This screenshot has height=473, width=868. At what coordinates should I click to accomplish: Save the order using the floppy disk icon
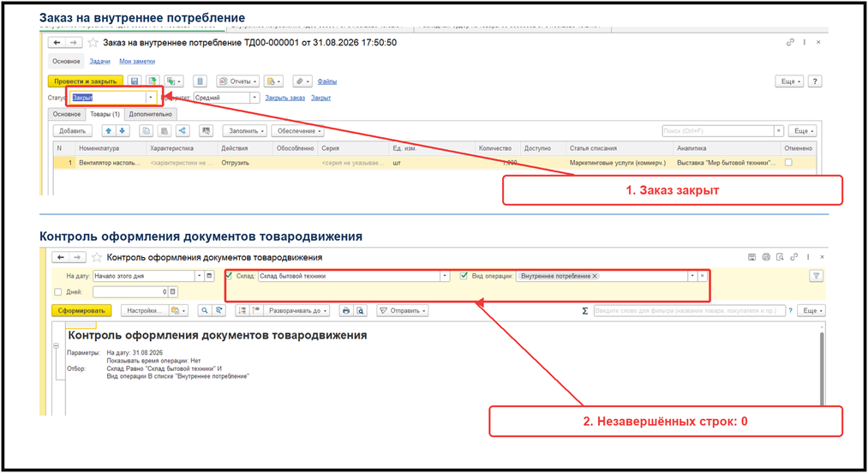click(x=135, y=81)
